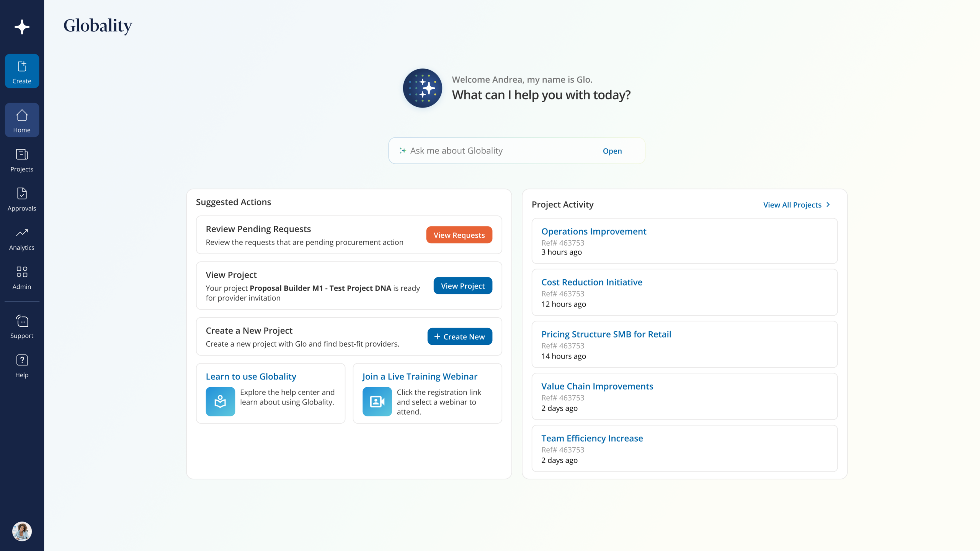
Task: Click the Glo assistant avatar
Action: (x=423, y=88)
